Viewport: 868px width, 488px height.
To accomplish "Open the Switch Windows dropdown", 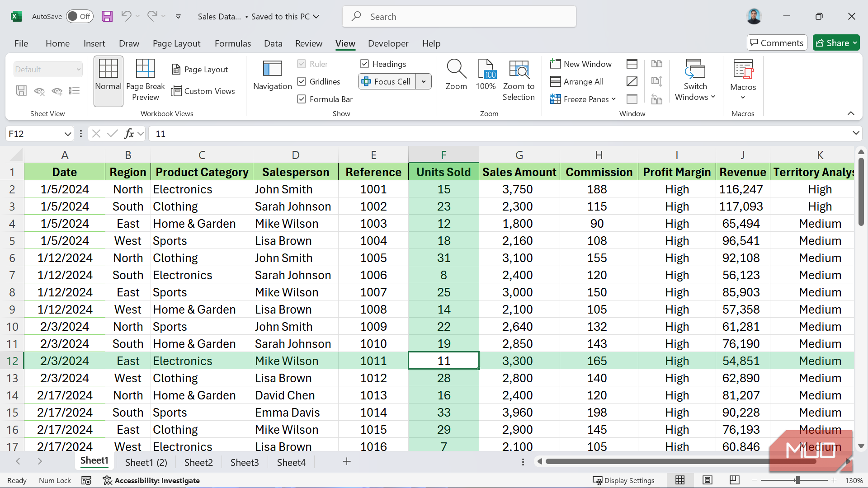I will pyautogui.click(x=695, y=80).
